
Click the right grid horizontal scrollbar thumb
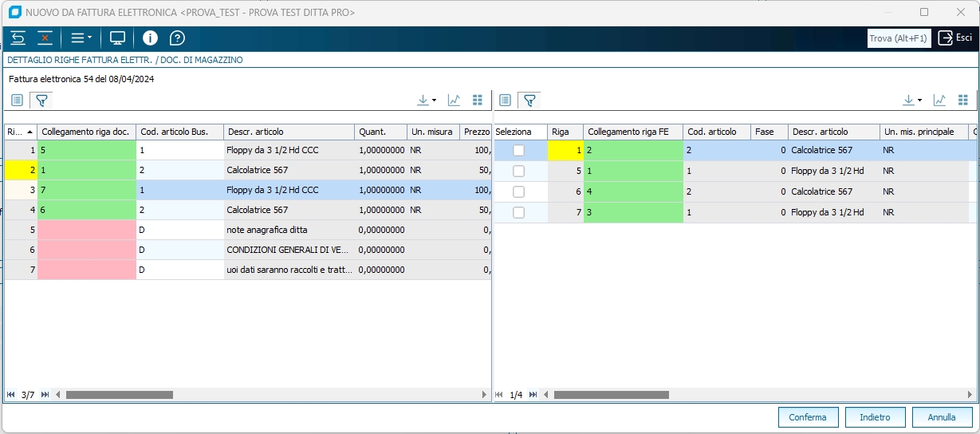click(612, 395)
